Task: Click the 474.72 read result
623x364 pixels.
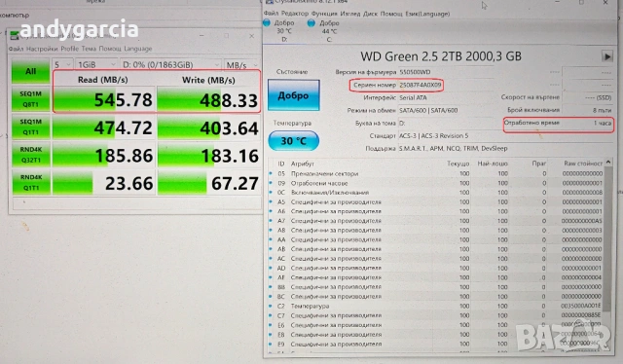Action: coord(104,127)
